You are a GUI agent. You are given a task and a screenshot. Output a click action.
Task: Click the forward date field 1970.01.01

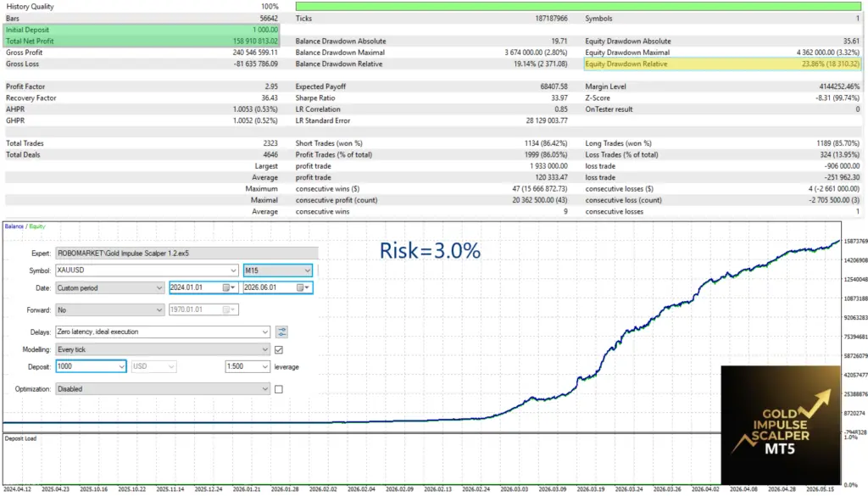click(203, 310)
